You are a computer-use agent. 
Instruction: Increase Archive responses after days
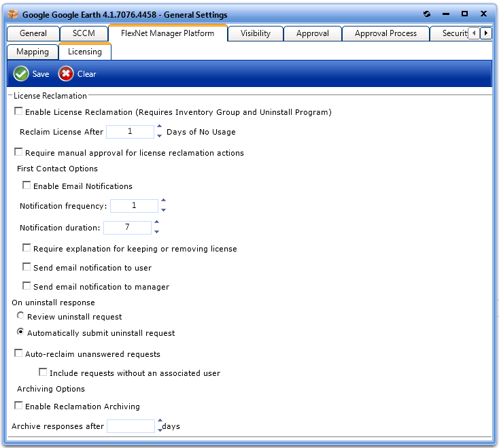(160, 421)
